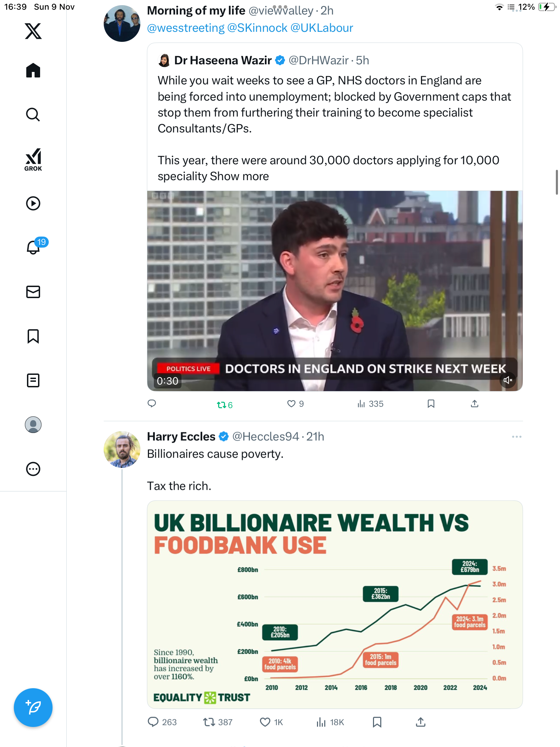This screenshot has width=560, height=747.
Task: Undo repost on Morning of my life post
Action: coord(224,404)
